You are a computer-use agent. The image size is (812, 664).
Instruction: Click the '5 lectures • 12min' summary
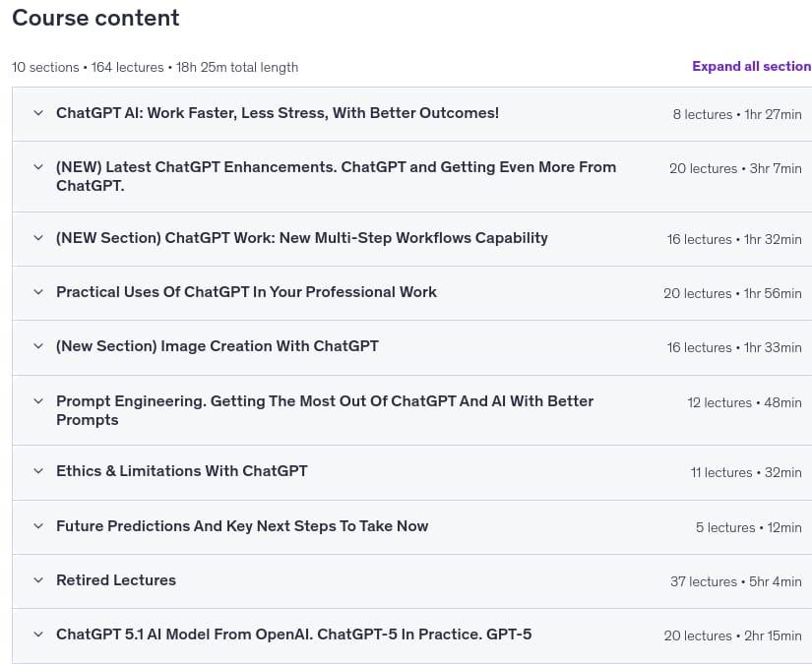(x=749, y=527)
